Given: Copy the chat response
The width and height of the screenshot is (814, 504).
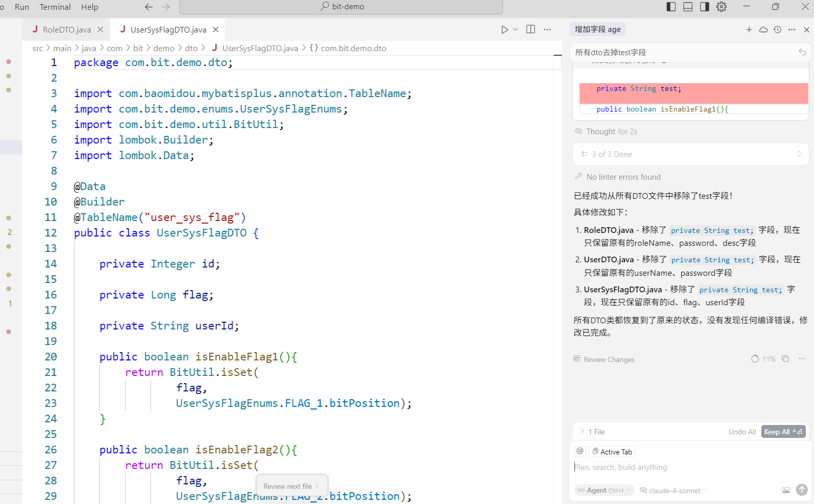Looking at the screenshot, I should click(785, 359).
